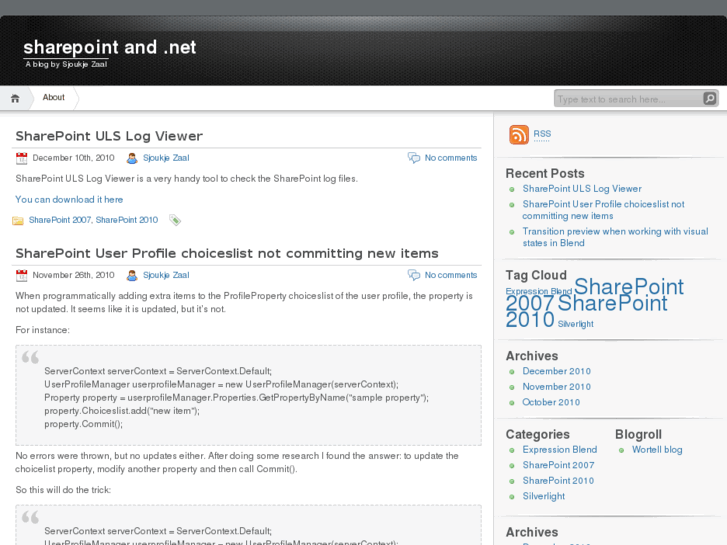Click the date text December 10th, 2010

click(73, 158)
